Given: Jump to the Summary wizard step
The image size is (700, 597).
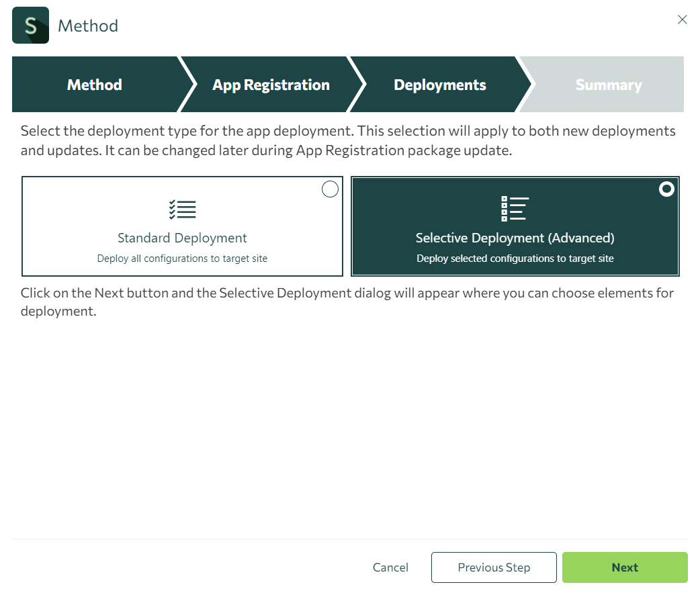Looking at the screenshot, I should click(609, 85).
